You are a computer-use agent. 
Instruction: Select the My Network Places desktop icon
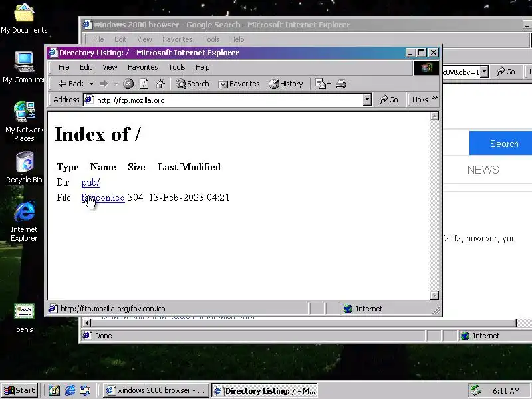24,122
